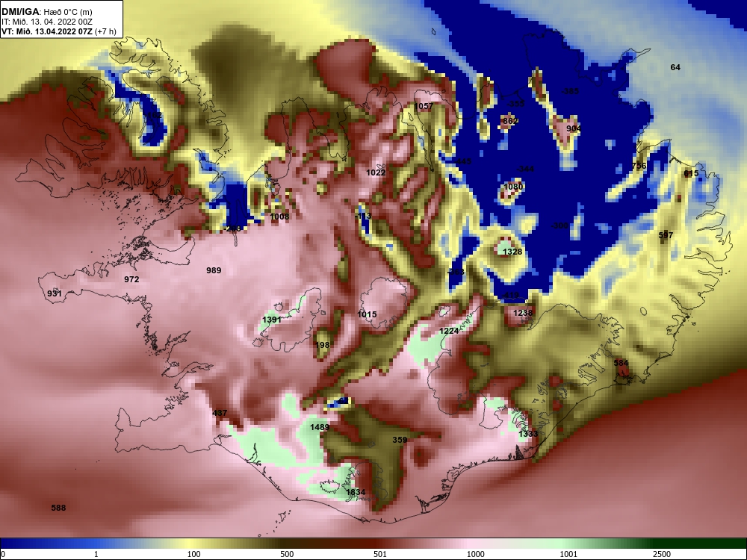747x560 pixels.
Task: Click the map value 1224
Action: coord(449,331)
